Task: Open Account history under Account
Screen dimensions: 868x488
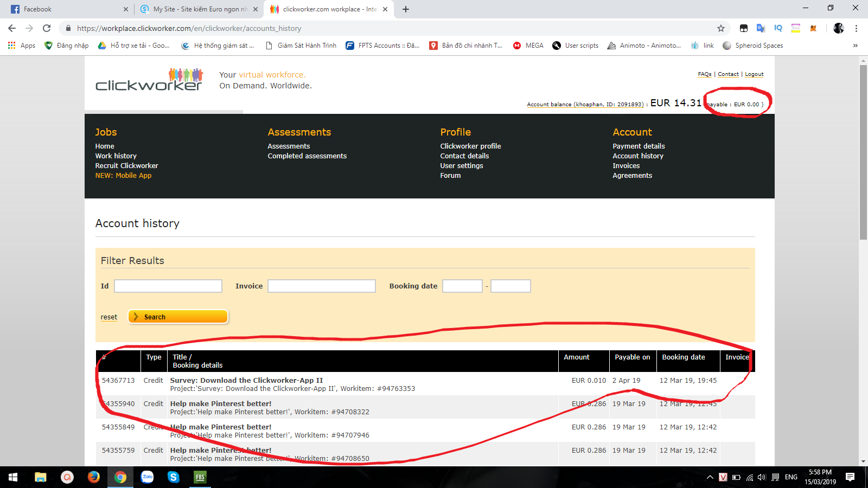Action: coord(638,156)
